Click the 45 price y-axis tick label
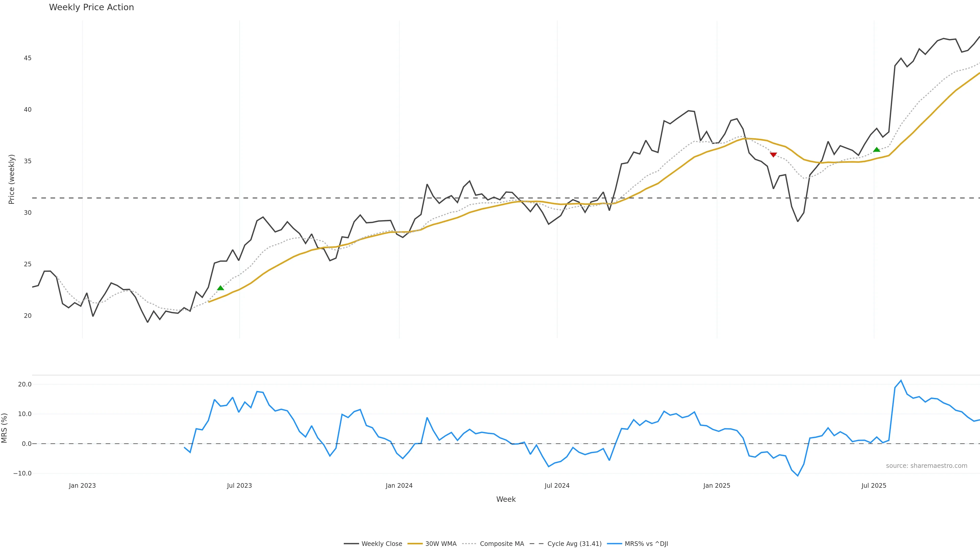The image size is (980, 551). 27,58
